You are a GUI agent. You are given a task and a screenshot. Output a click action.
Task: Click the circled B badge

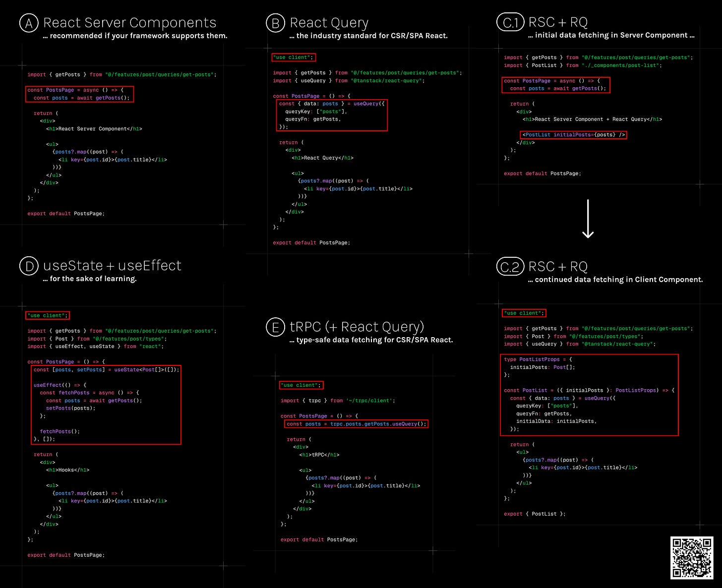(276, 23)
